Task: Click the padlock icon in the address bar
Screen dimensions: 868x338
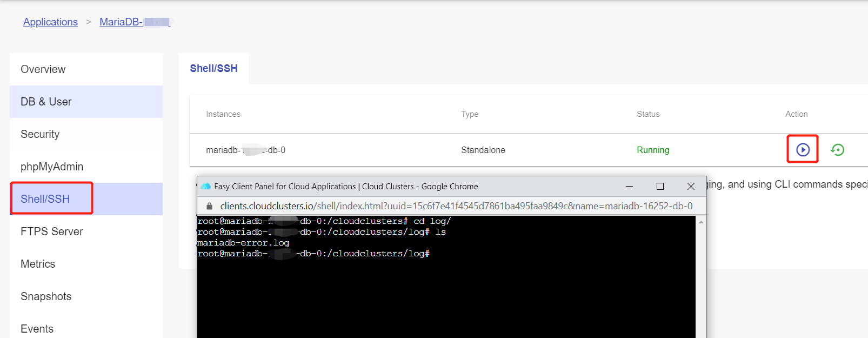Action: pyautogui.click(x=210, y=206)
